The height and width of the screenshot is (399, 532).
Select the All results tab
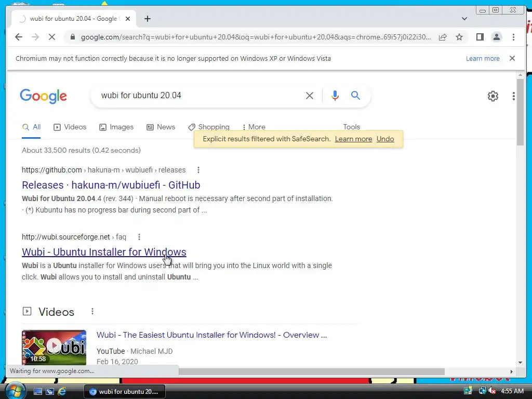tap(32, 127)
